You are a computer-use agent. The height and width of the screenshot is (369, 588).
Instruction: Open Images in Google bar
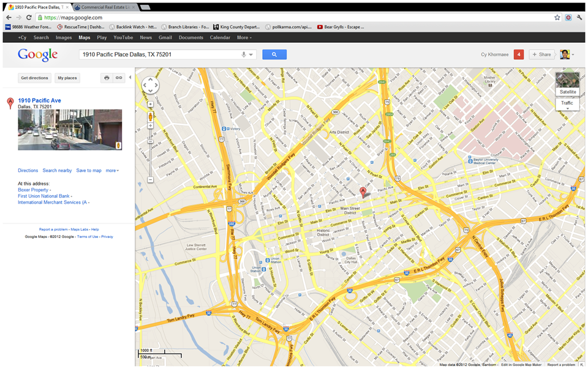click(x=64, y=37)
